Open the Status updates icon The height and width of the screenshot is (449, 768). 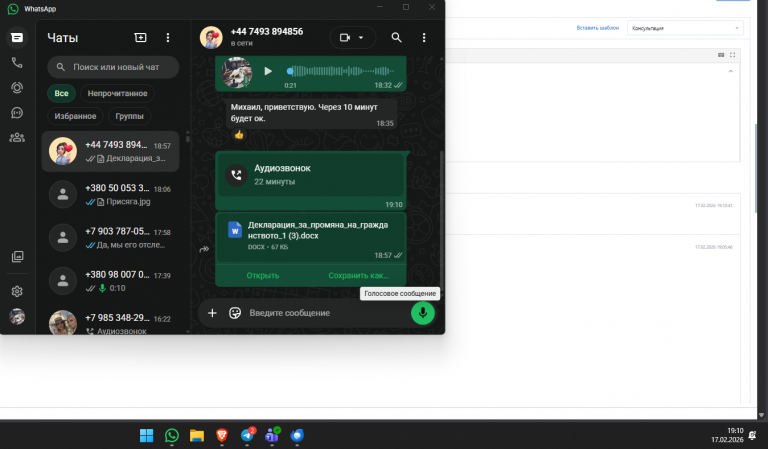[x=17, y=88]
